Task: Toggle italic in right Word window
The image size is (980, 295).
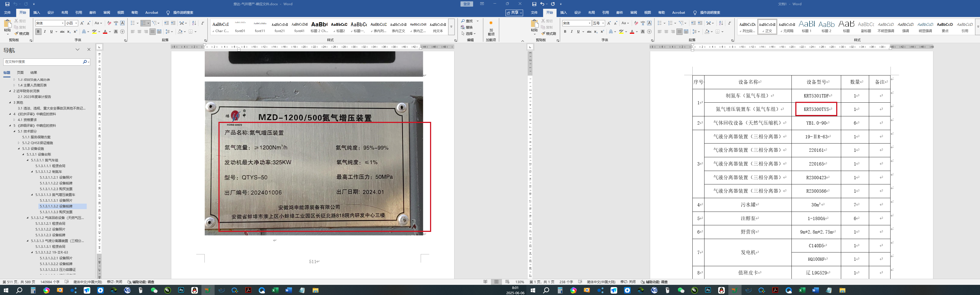Action: [572, 32]
